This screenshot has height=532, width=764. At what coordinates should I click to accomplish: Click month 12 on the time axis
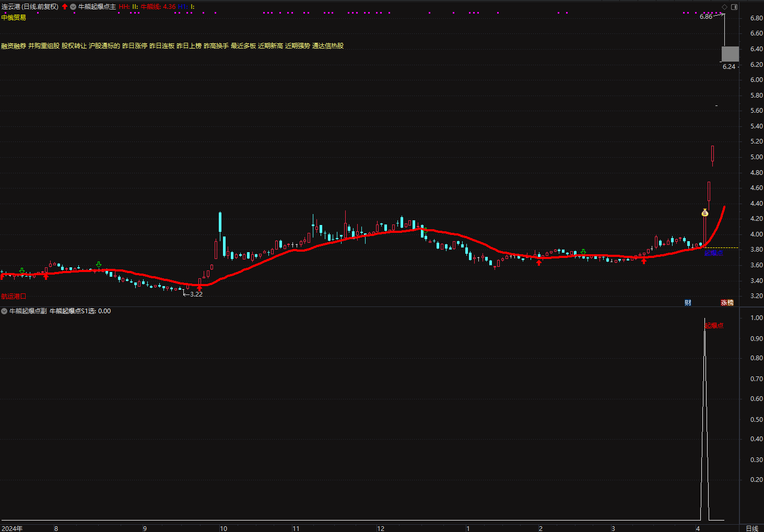click(381, 528)
